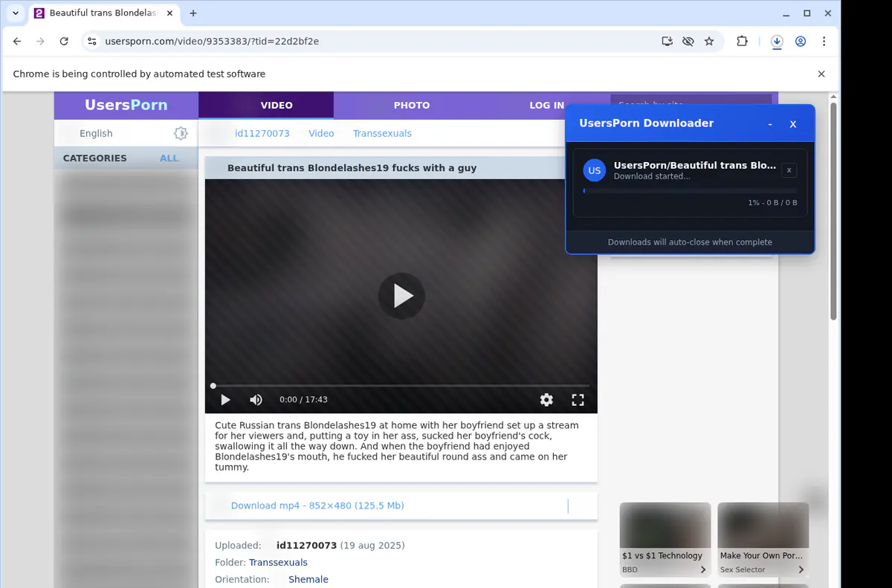Screen dimensions: 892x588
Task: Open video player settings gear
Action: pos(546,400)
